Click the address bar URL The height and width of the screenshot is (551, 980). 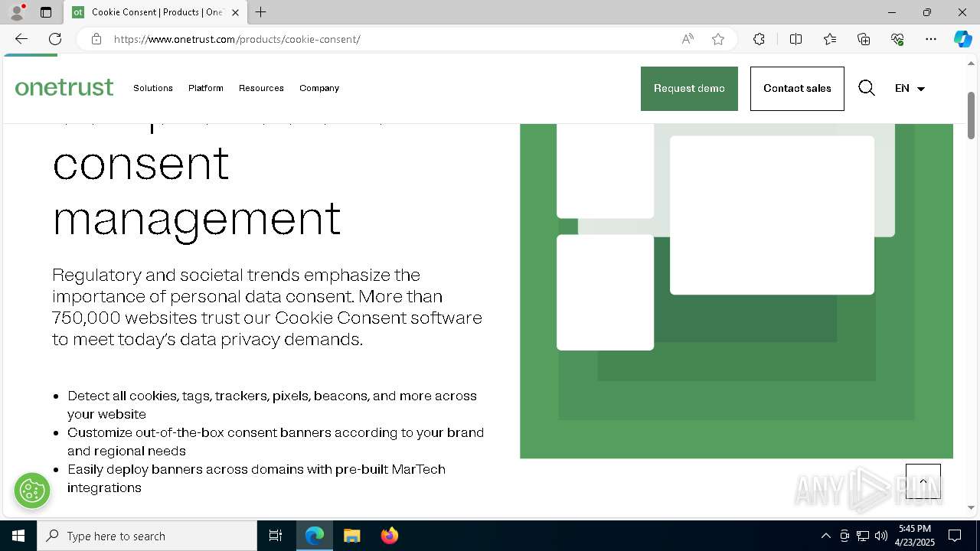click(x=237, y=39)
